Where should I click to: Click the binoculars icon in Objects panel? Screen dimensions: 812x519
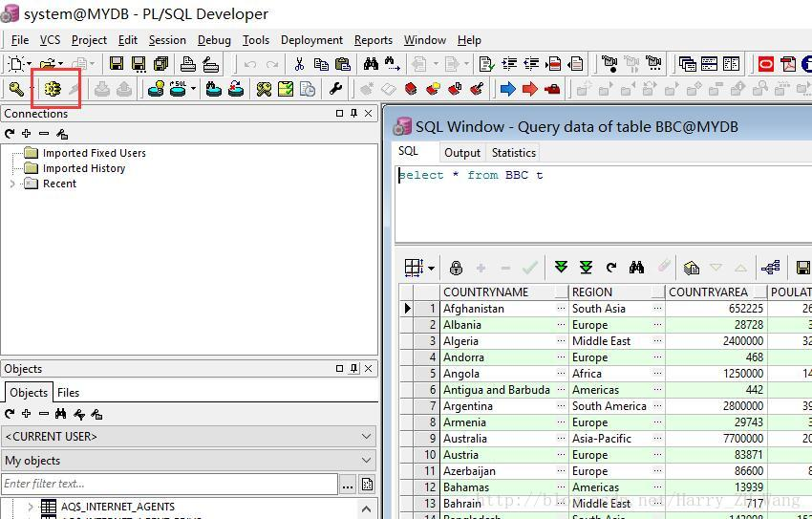(60, 414)
